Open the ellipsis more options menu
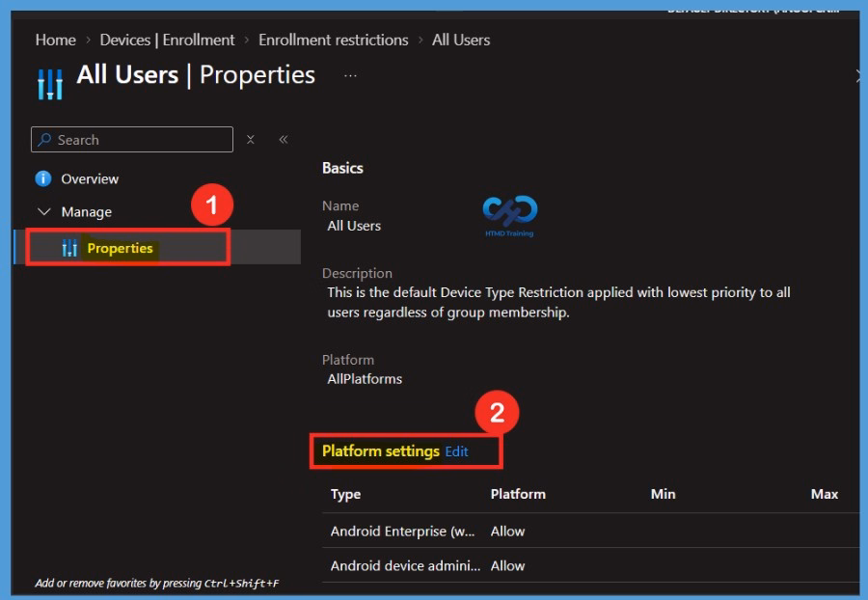 (350, 76)
